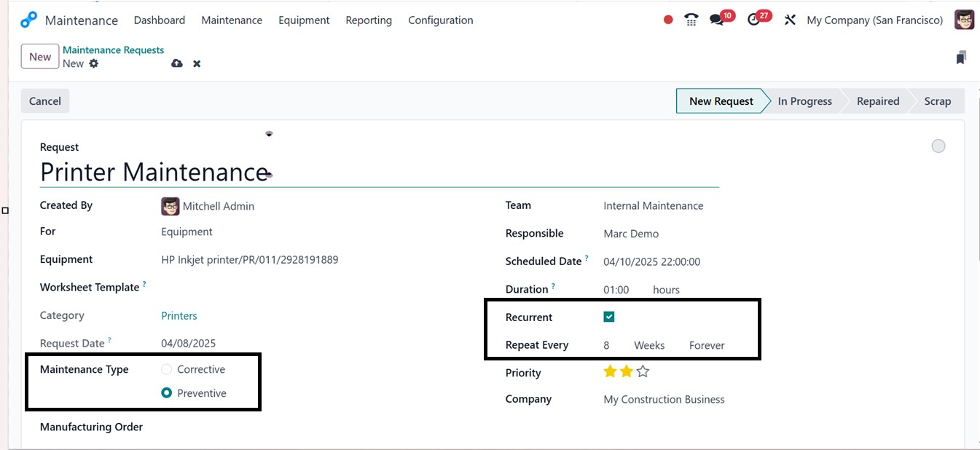
Task: Click the cloud save record icon
Action: pyautogui.click(x=177, y=64)
